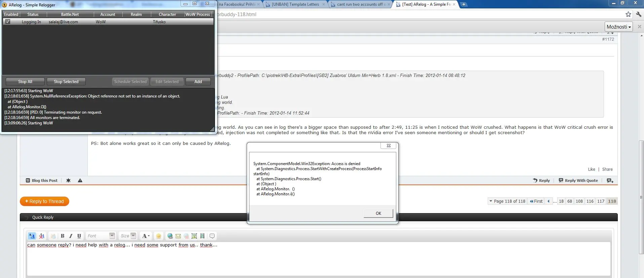Switch to cant run two accounts tab
Screen dimensions: 644x278
point(360,4)
